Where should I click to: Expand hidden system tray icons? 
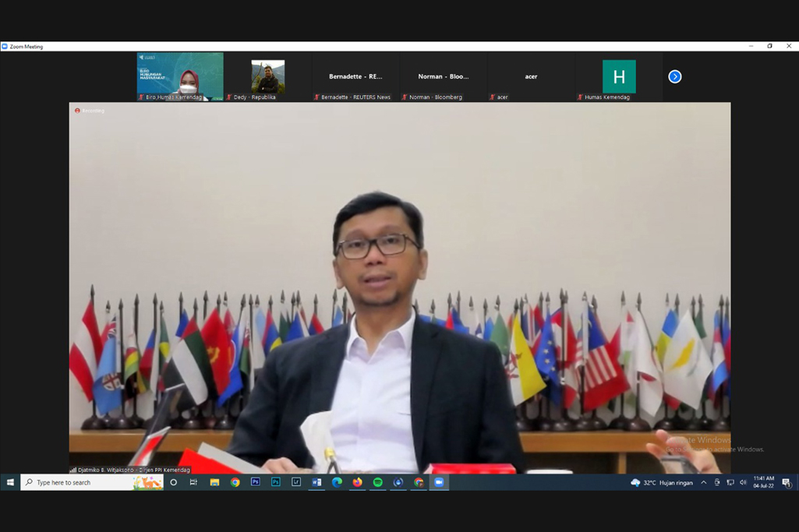pyautogui.click(x=704, y=482)
